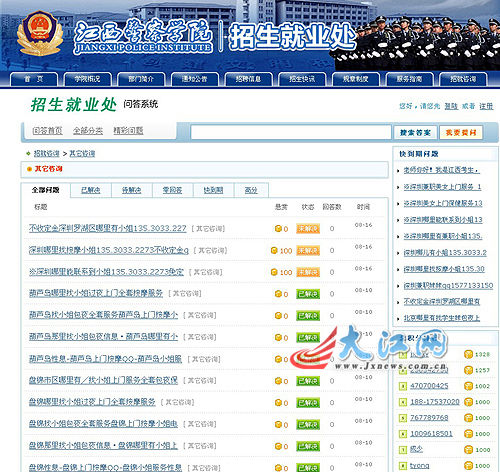
Task: Open user 470700425 profile link
Action: tap(429, 386)
